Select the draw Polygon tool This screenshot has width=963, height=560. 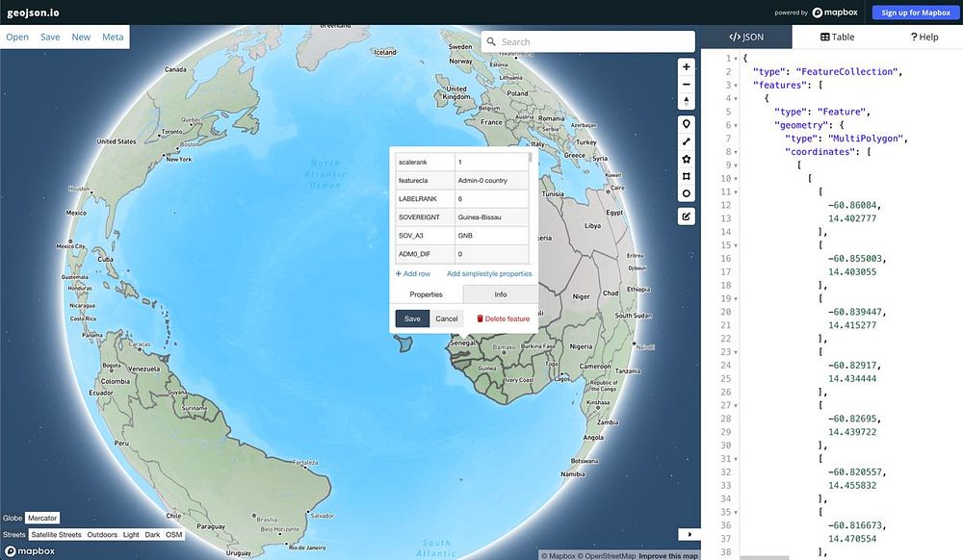686,159
